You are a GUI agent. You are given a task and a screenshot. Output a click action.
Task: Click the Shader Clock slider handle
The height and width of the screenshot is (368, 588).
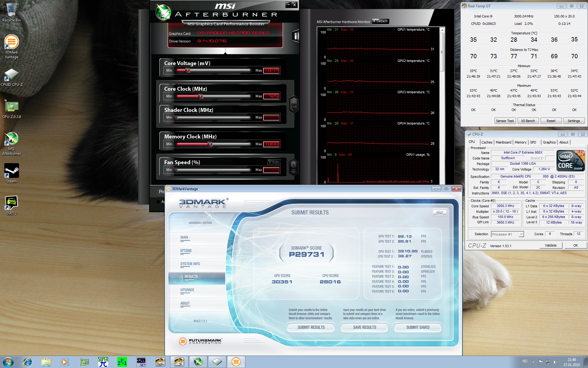(176, 117)
